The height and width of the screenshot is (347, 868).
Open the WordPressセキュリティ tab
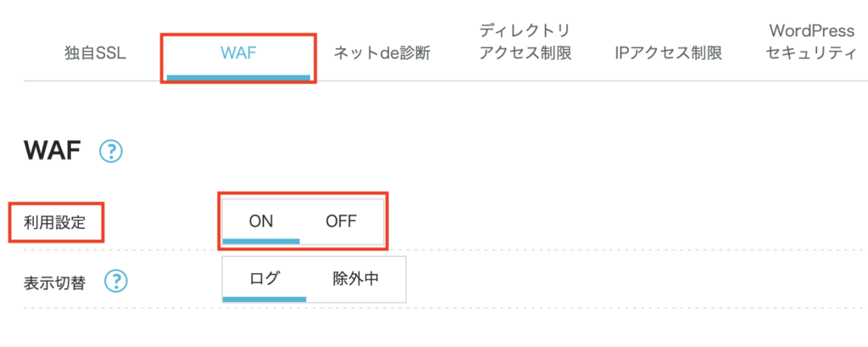click(x=811, y=42)
